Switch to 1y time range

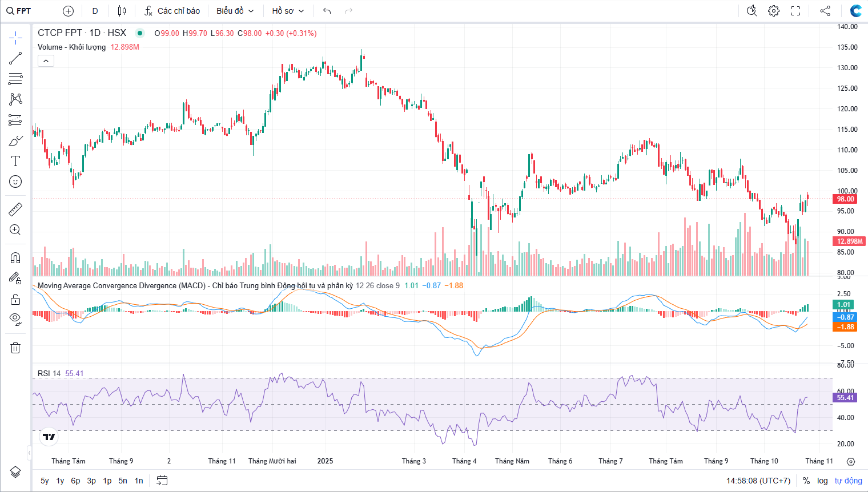tap(60, 481)
